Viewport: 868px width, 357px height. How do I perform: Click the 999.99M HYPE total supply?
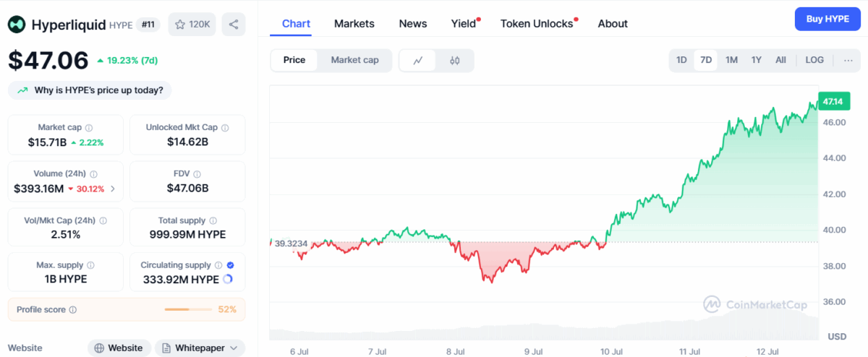(x=187, y=235)
